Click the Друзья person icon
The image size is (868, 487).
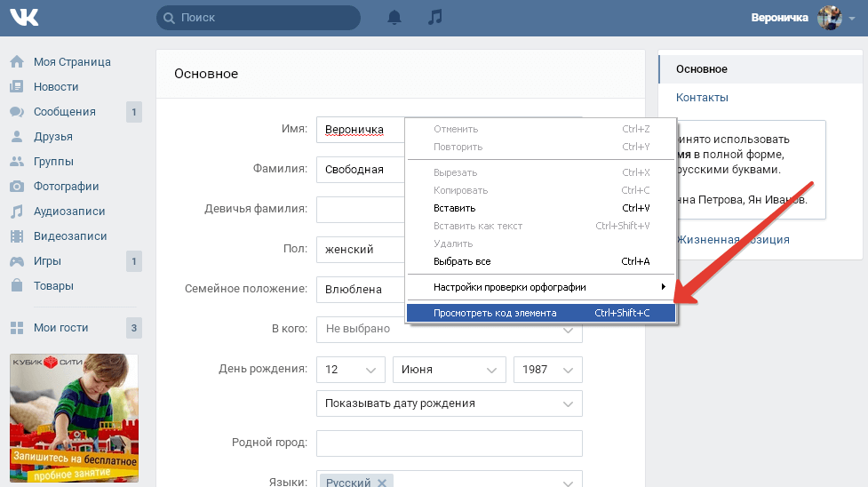17,136
